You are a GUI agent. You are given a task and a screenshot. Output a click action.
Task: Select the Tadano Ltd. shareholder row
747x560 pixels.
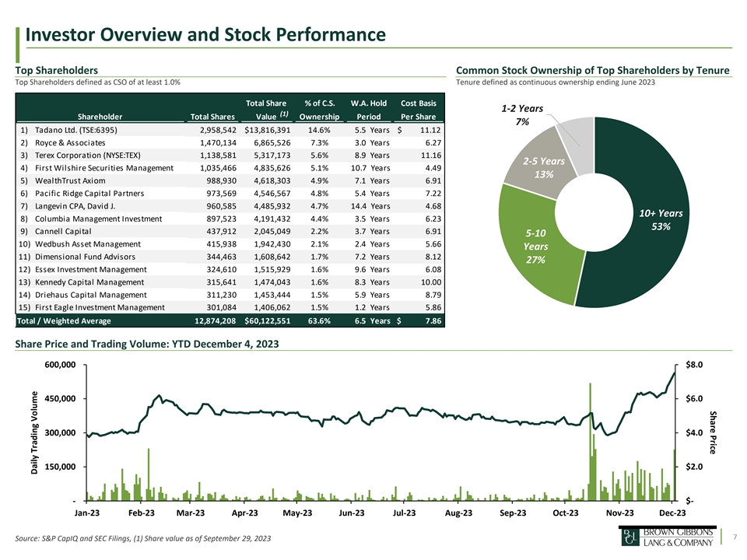pos(230,130)
